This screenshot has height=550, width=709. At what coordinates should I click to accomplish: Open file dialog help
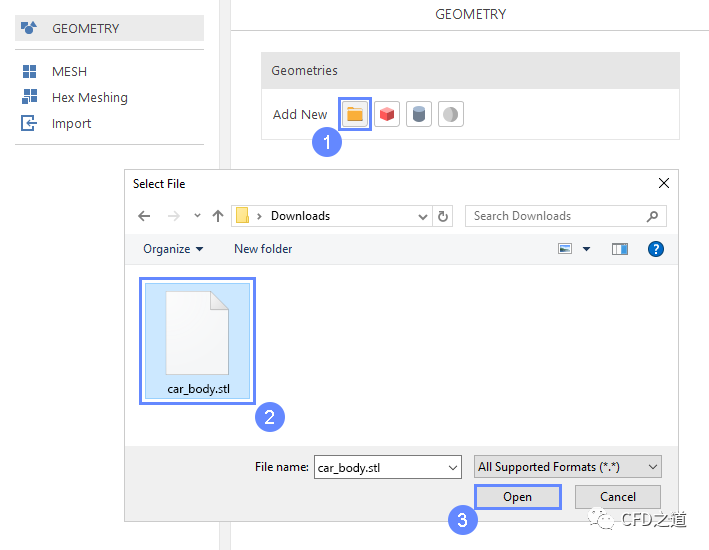pyautogui.click(x=656, y=249)
